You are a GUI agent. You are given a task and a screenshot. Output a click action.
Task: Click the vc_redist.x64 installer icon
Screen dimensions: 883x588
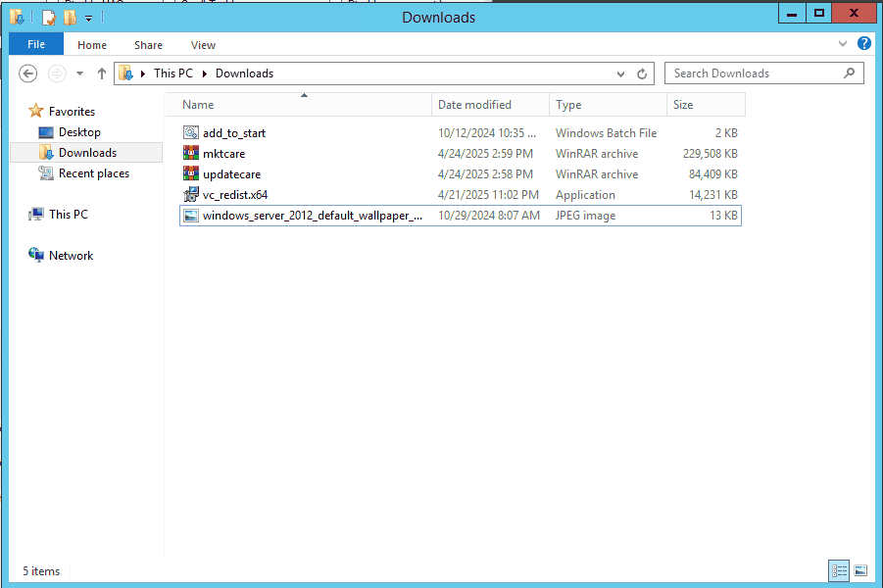tap(191, 195)
